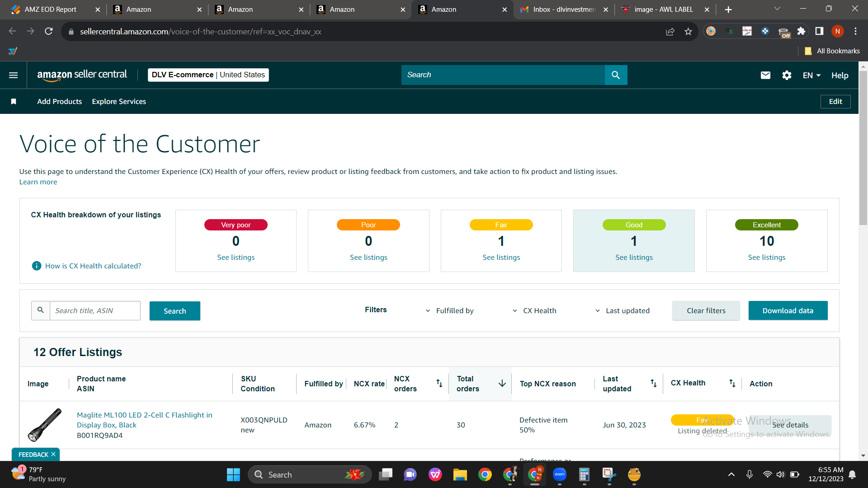Open How is CX Health calculated link
Screen dimensions: 868x488
click(93, 266)
